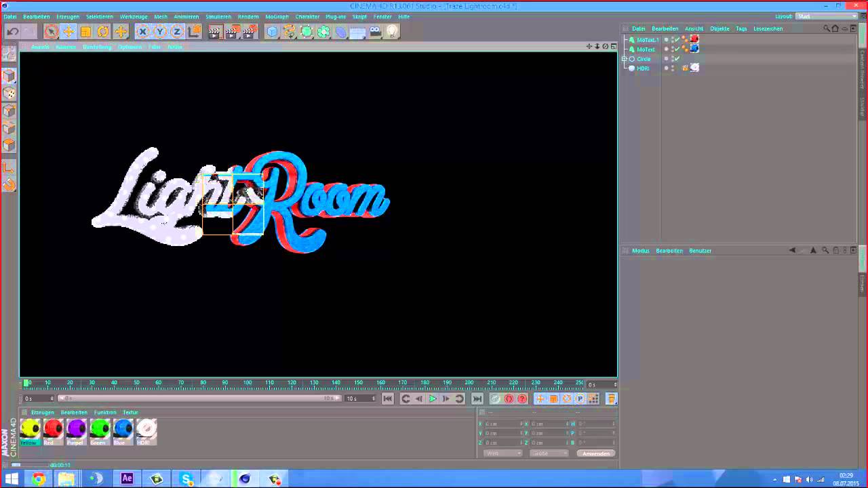Click the green NURBS generator icon
The width and height of the screenshot is (868, 488).
point(307,31)
